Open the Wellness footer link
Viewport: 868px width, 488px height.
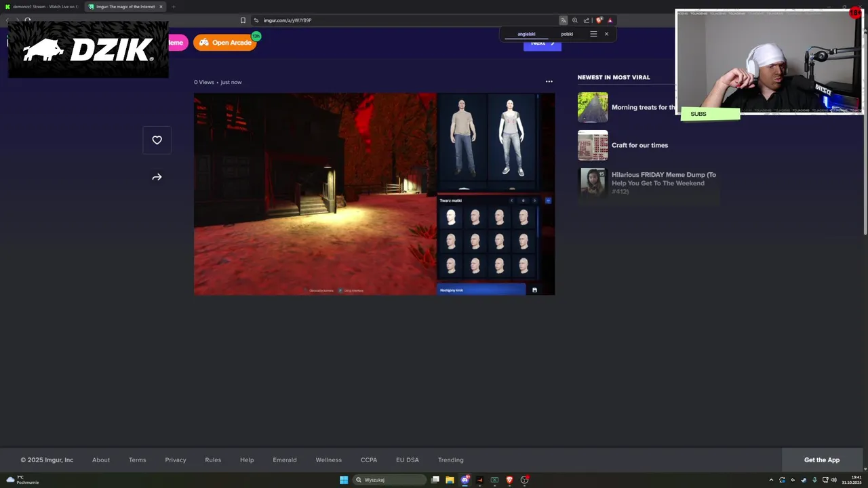[329, 460]
